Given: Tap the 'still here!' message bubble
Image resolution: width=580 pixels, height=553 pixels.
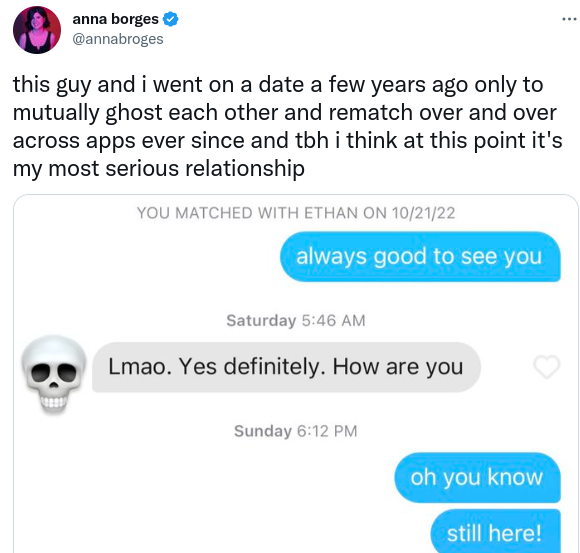Looking at the screenshot, I should 496,531.
